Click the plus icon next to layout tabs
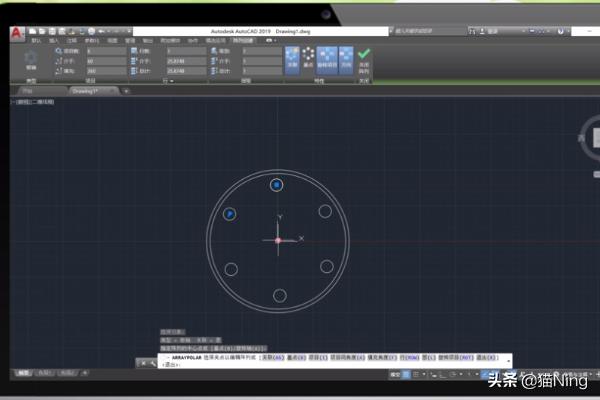The image size is (600, 400). click(85, 372)
